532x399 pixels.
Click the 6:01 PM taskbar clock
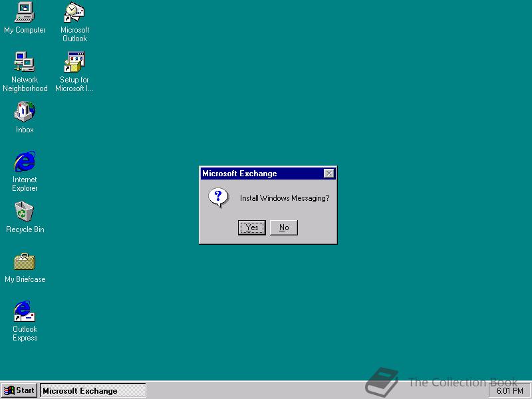pos(510,391)
